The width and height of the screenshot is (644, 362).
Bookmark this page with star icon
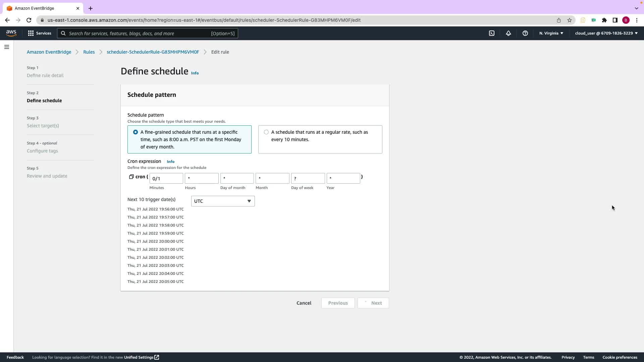click(570, 20)
